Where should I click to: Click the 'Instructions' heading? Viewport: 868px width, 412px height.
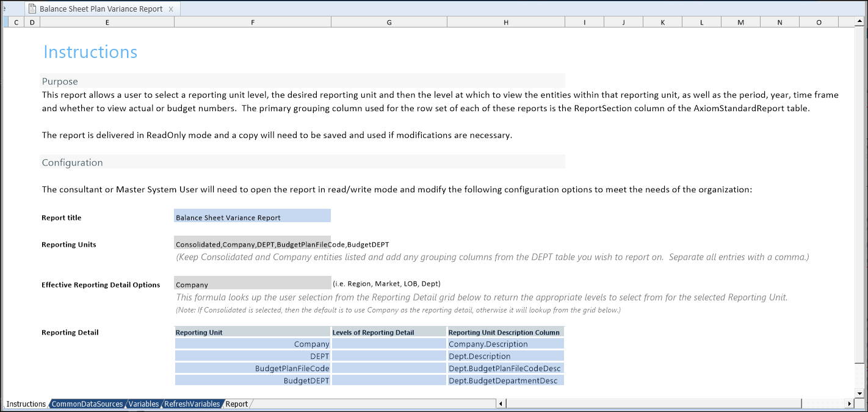click(90, 52)
